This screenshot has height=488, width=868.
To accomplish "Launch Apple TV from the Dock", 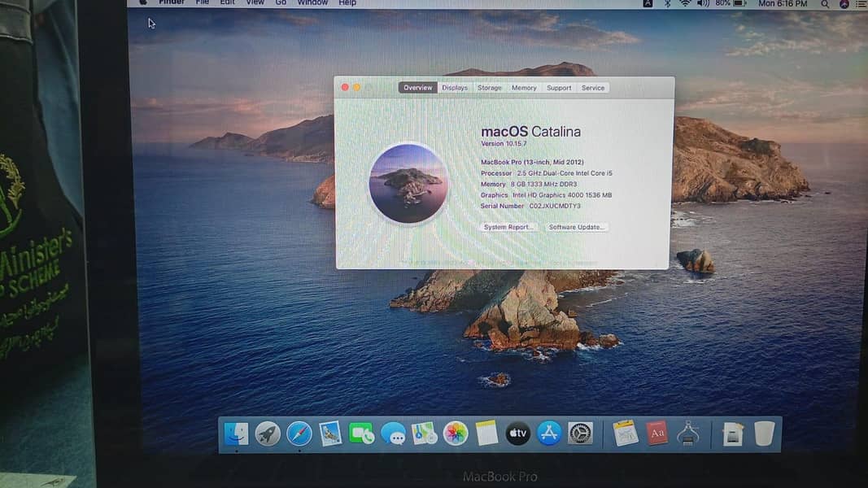I will pyautogui.click(x=517, y=434).
